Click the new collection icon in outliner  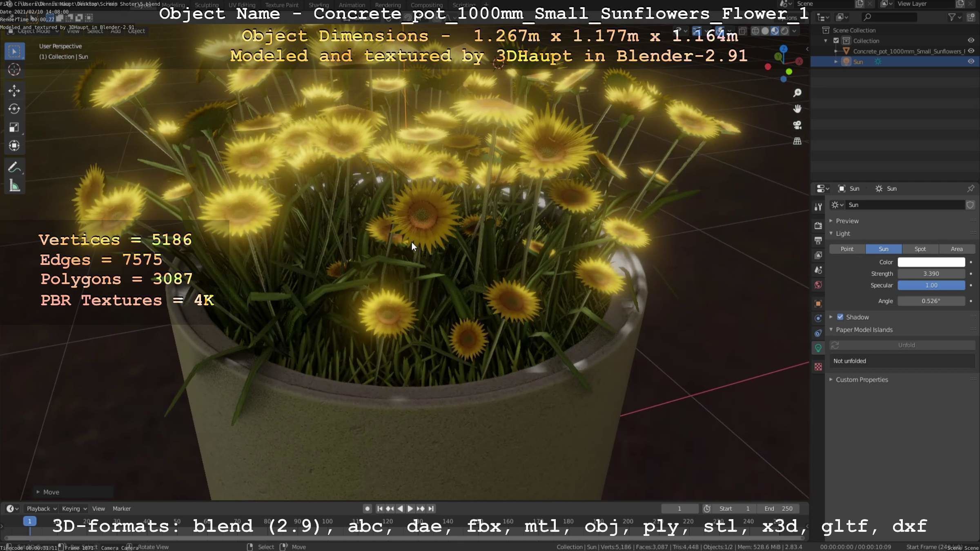coord(971,17)
